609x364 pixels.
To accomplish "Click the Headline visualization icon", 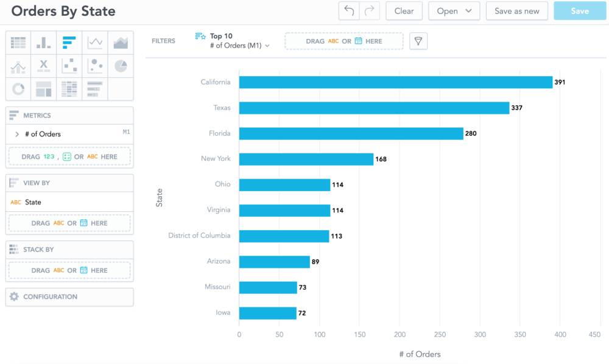I will point(44,66).
